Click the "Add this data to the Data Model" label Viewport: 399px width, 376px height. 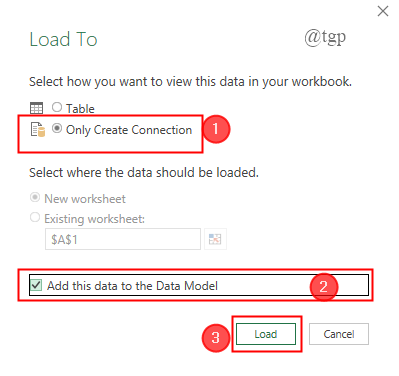point(132,286)
